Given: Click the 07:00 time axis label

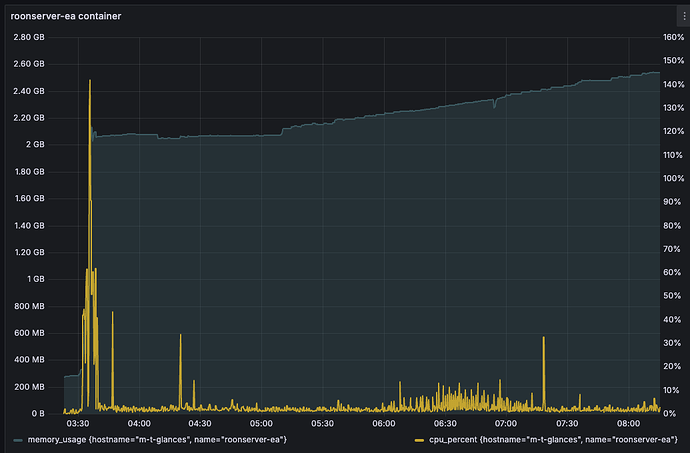Looking at the screenshot, I should [x=506, y=424].
